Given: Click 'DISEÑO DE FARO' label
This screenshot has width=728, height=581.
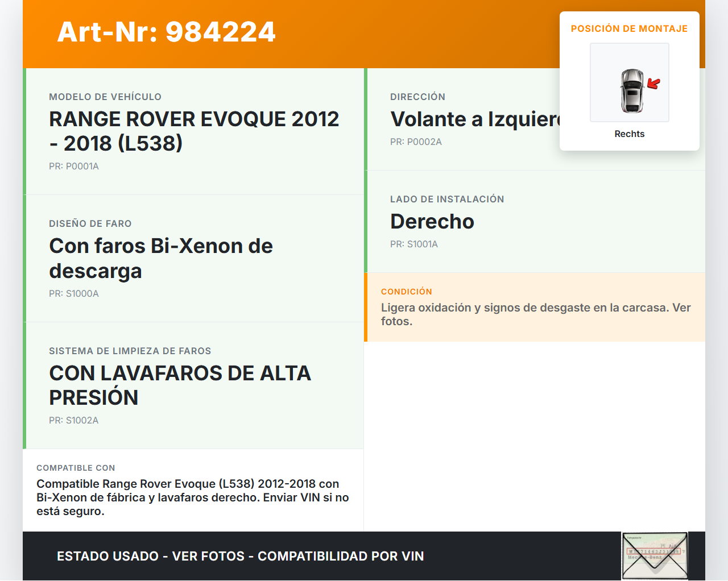Looking at the screenshot, I should tap(90, 224).
